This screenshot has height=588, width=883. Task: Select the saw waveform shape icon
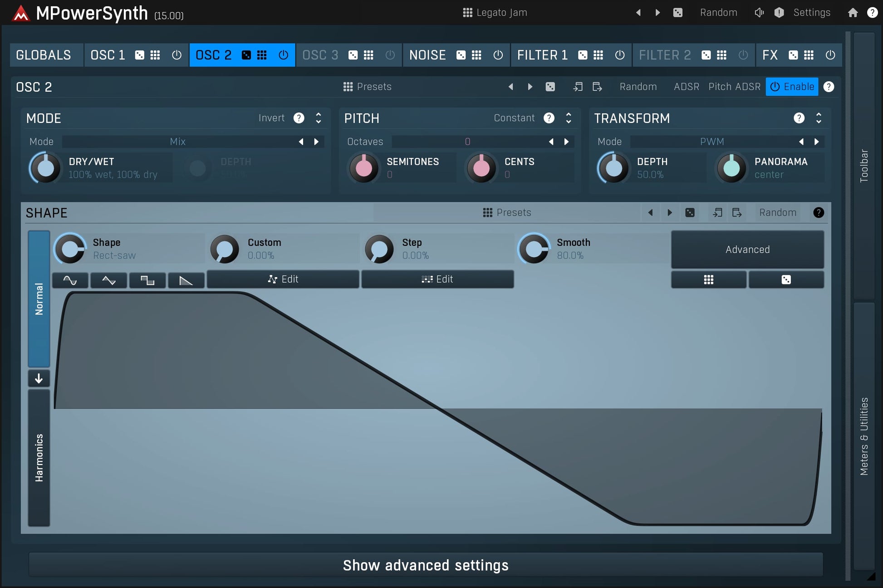[x=186, y=280]
